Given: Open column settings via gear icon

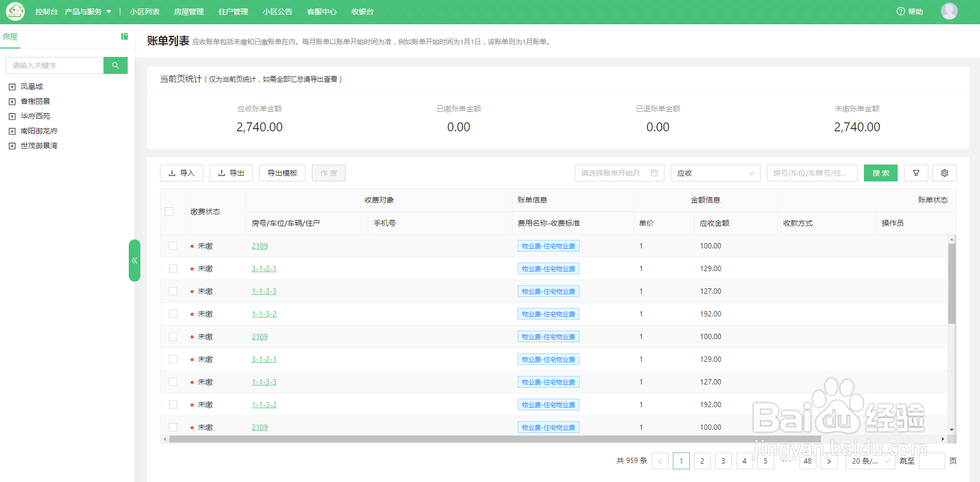Looking at the screenshot, I should click(x=944, y=172).
